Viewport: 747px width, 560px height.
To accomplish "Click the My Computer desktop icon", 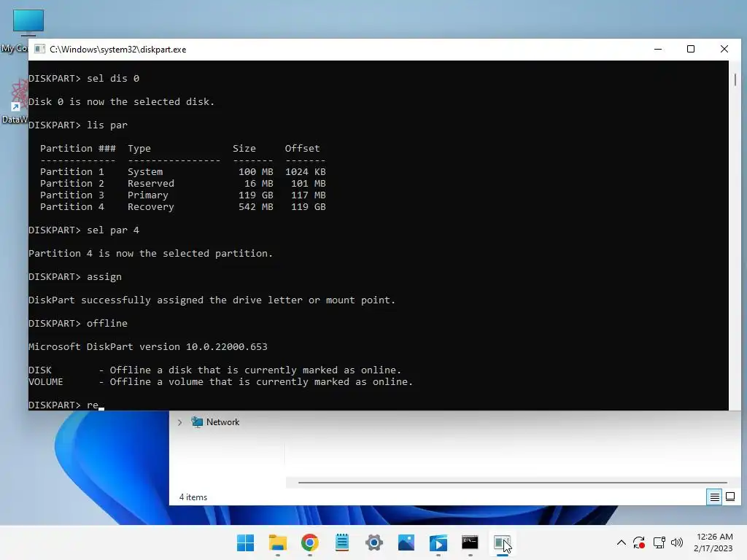I will (28, 23).
